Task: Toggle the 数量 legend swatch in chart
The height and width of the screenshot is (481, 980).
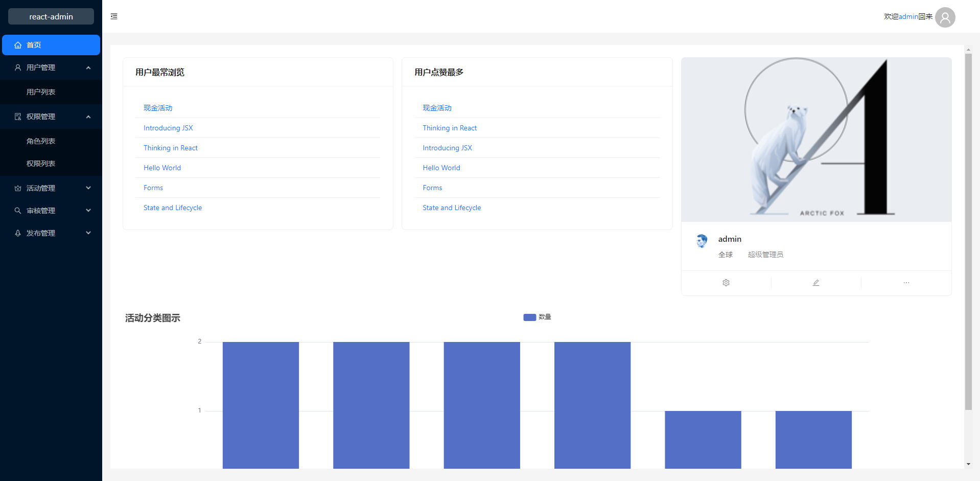Action: 529,317
